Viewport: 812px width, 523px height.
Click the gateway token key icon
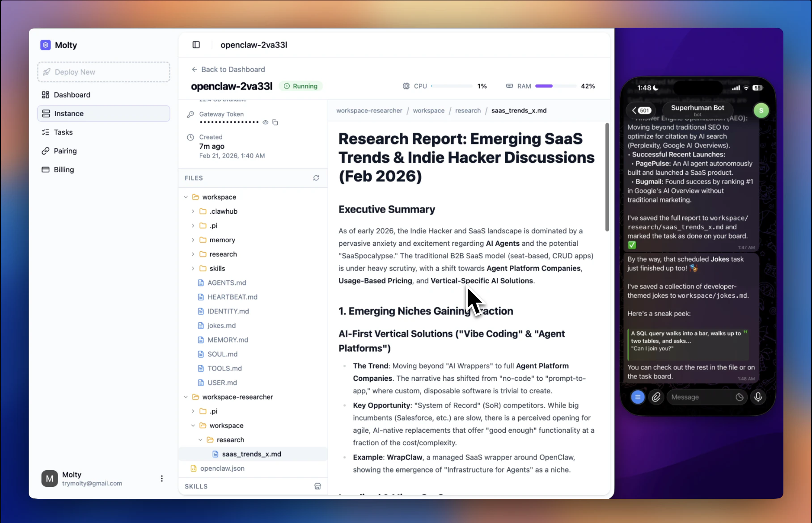coord(190,114)
